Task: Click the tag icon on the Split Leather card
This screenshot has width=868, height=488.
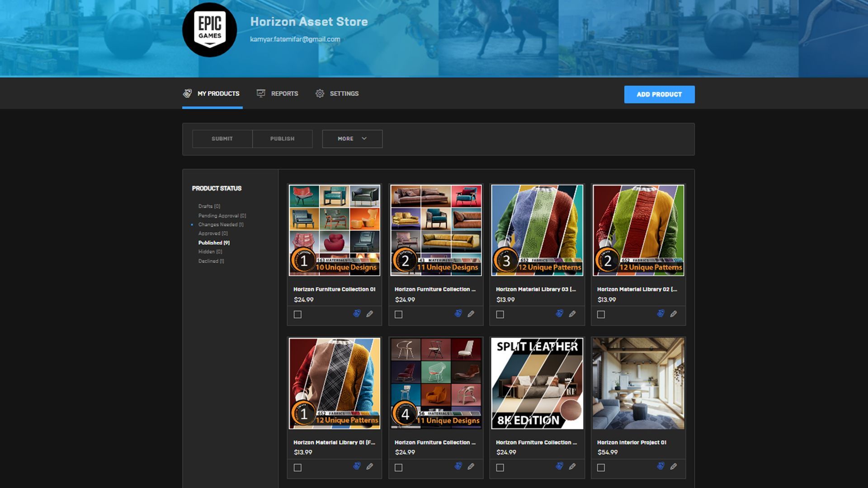Action: click(x=559, y=466)
